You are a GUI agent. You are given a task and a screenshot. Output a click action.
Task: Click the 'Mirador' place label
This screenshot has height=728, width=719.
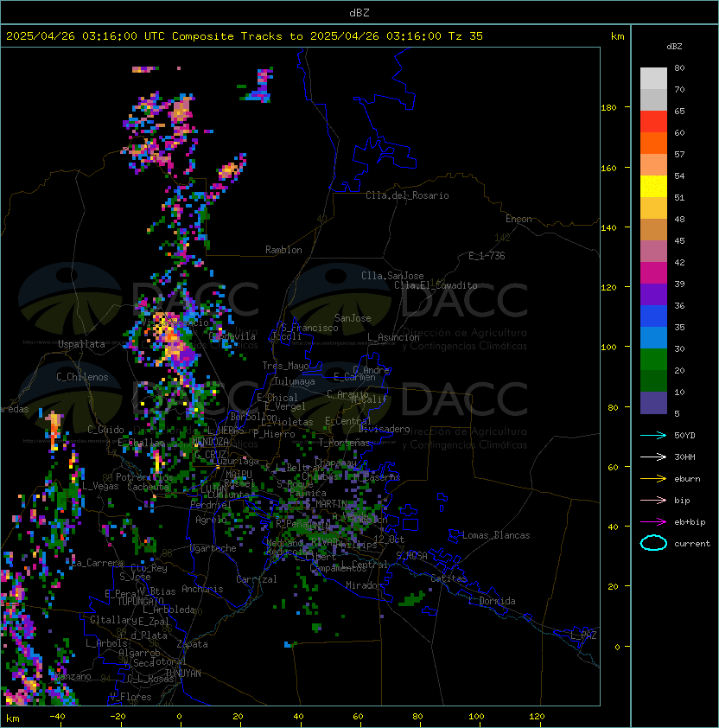[x=364, y=585]
